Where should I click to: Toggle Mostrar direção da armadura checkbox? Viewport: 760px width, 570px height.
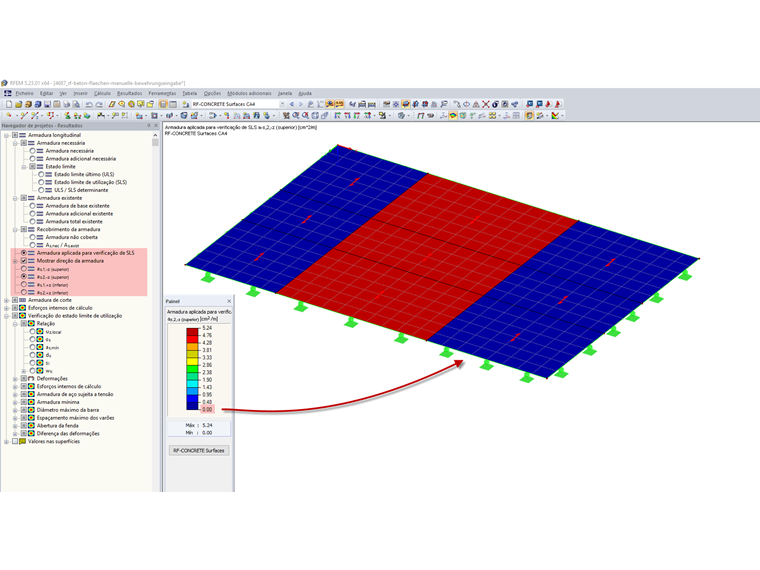[24, 261]
